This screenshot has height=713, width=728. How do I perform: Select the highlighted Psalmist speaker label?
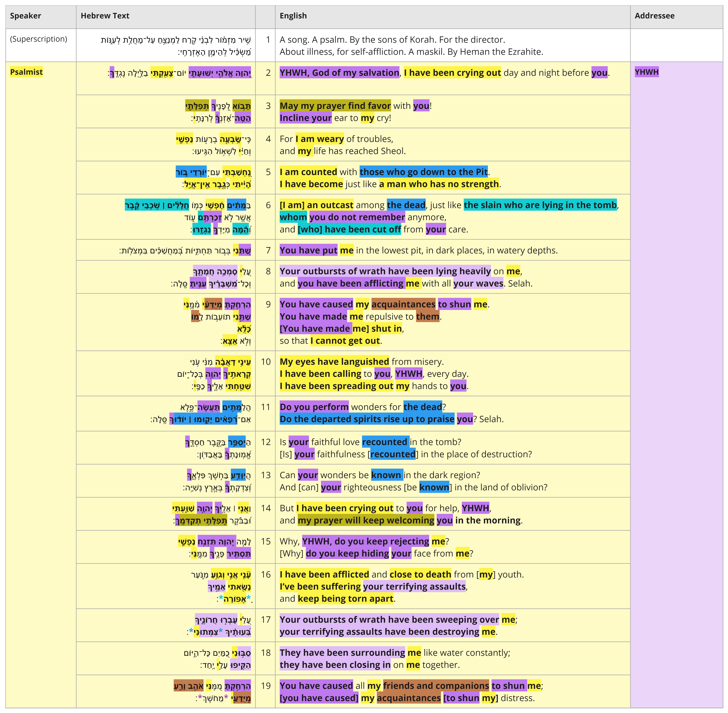click(x=27, y=72)
